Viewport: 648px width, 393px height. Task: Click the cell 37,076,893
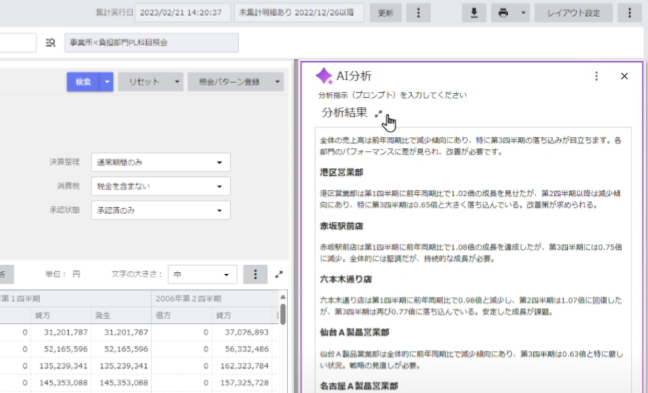click(247, 332)
